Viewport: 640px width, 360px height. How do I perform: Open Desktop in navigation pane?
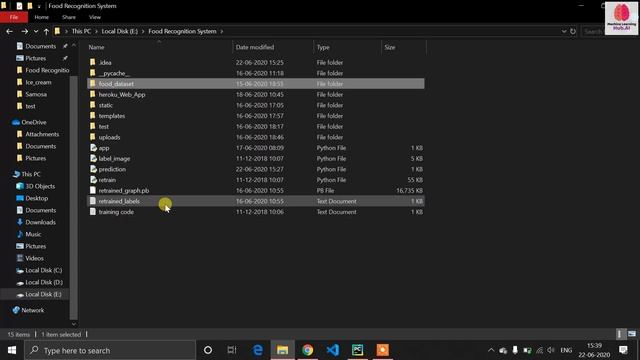pos(32,198)
